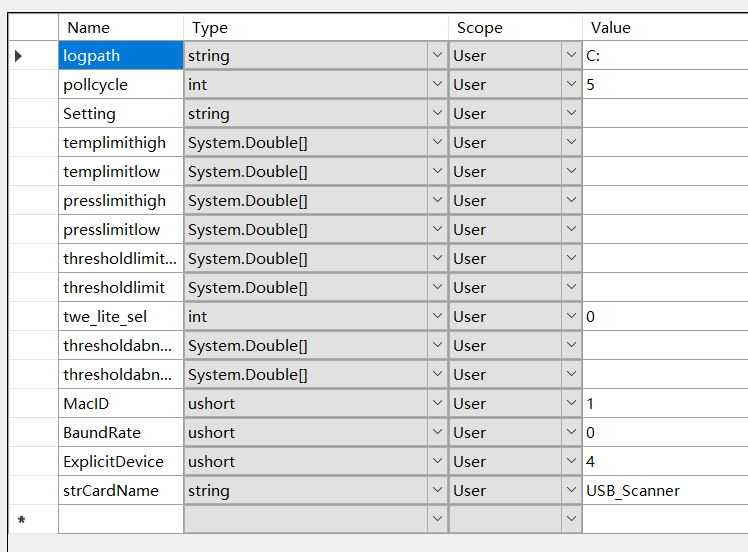748x552 pixels.
Task: Select the Setting name cell
Action: (121, 114)
